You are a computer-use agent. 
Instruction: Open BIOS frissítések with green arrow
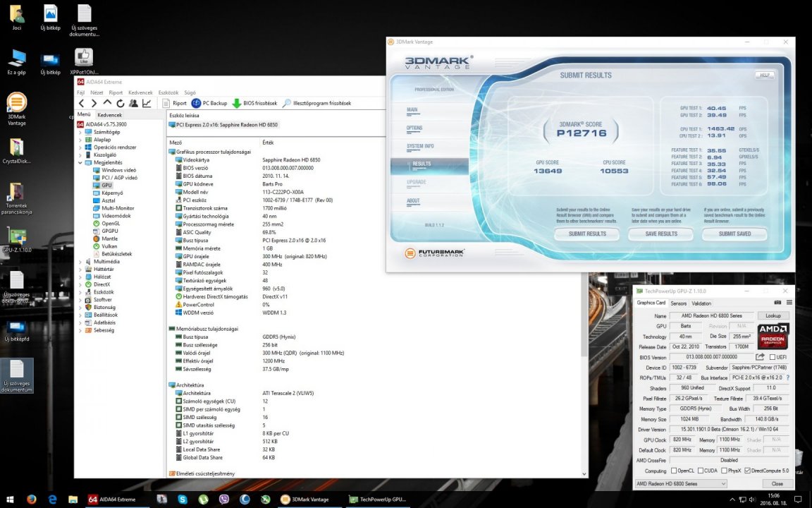254,103
